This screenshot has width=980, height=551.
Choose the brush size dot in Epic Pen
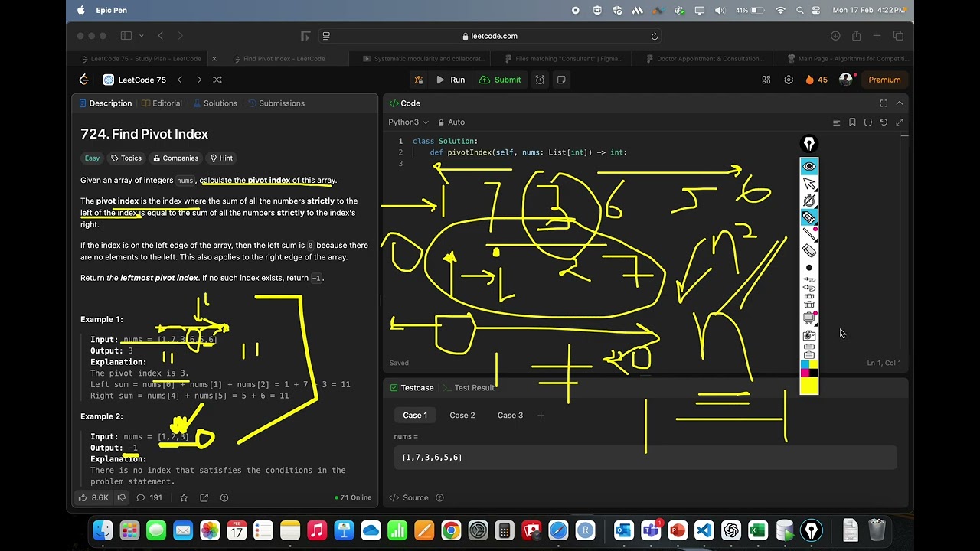click(808, 268)
